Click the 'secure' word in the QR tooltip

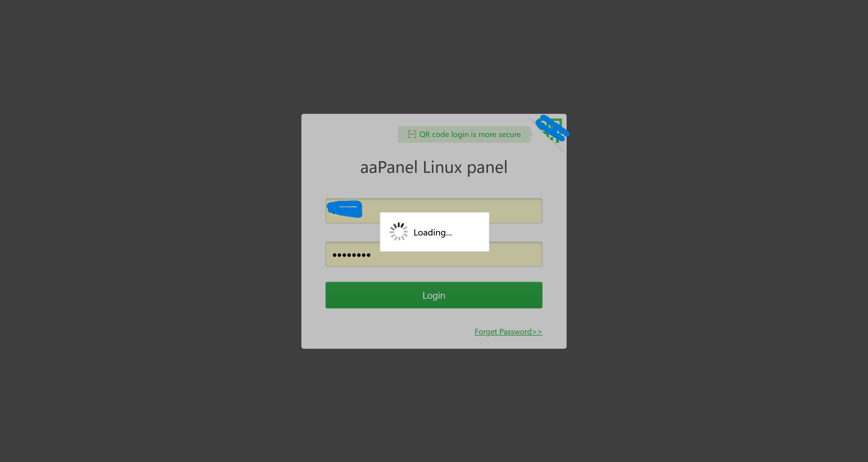coord(509,134)
